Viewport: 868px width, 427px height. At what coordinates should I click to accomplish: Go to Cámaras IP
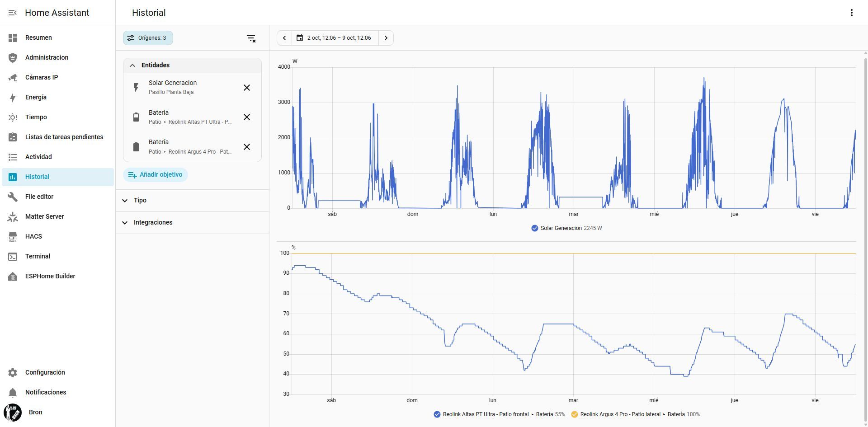point(58,77)
